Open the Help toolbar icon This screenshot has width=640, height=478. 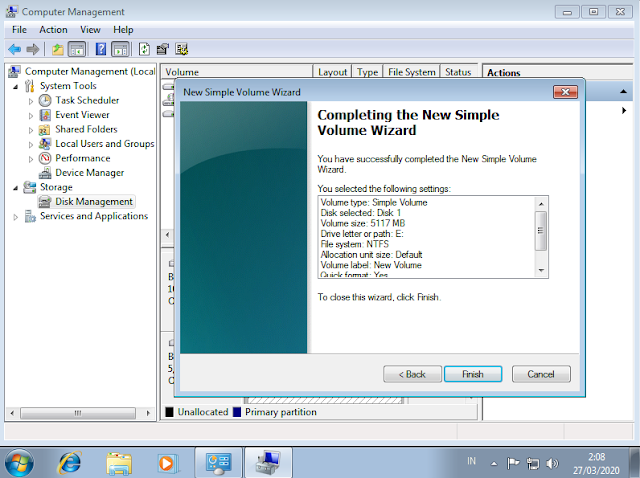pyautogui.click(x=101, y=49)
